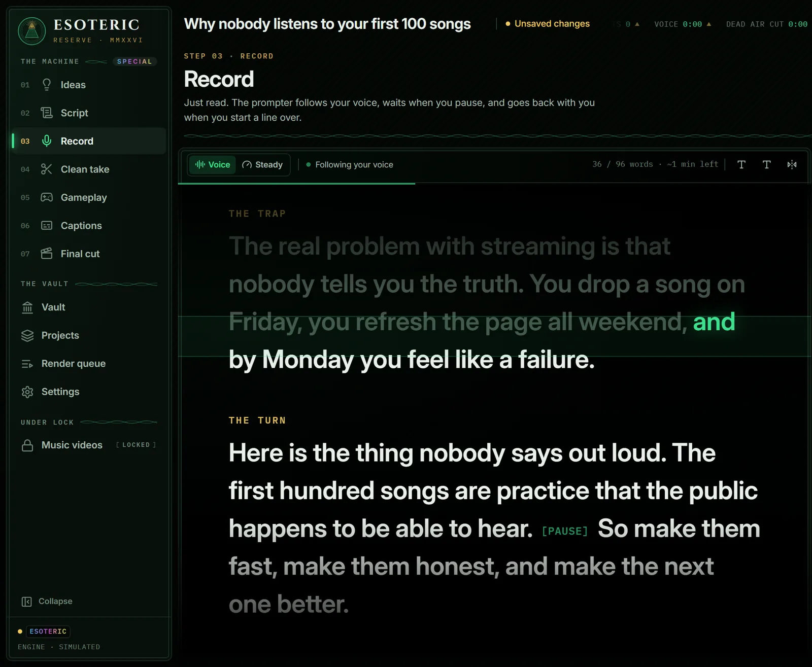Viewport: 812px width, 667px height.
Task: Click the Unsaved changes indicator
Action: 547,24
